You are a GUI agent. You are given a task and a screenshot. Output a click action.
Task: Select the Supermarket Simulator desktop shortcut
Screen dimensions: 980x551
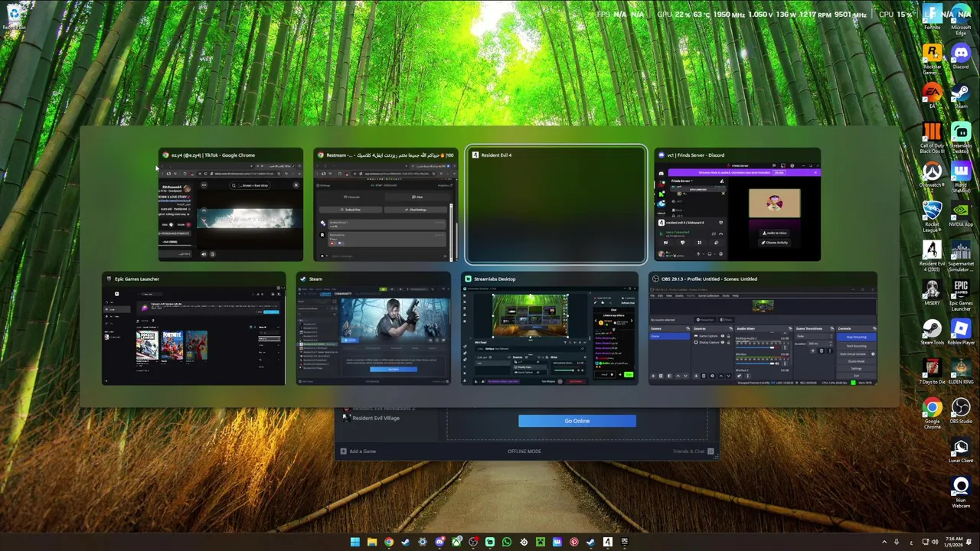(x=961, y=257)
